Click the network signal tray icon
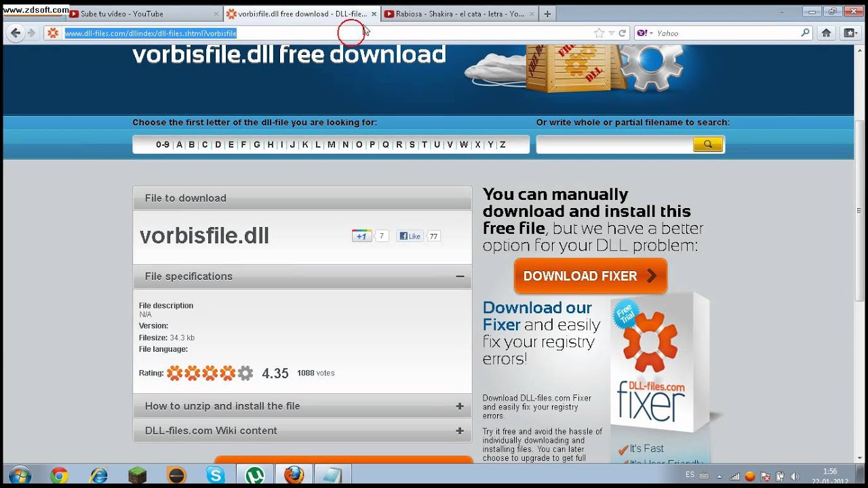The height and width of the screenshot is (488, 868). (735, 476)
